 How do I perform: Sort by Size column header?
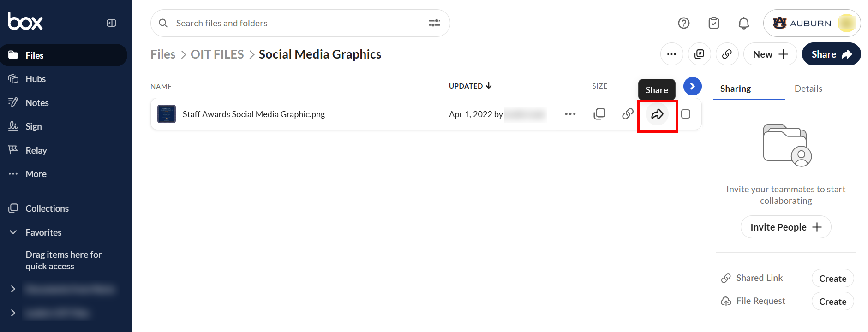pos(599,86)
